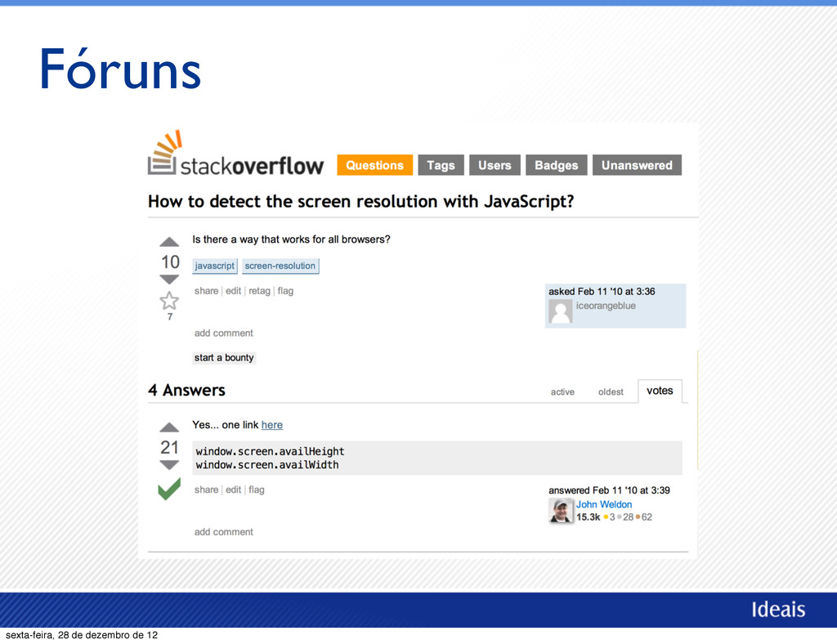Viewport: 837px width, 644px height.
Task: Click the Fóruns slide title
Action: (x=120, y=69)
